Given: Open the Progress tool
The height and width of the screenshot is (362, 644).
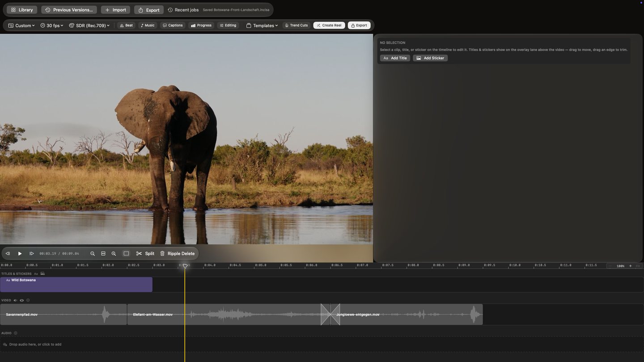Looking at the screenshot, I should [201, 25].
